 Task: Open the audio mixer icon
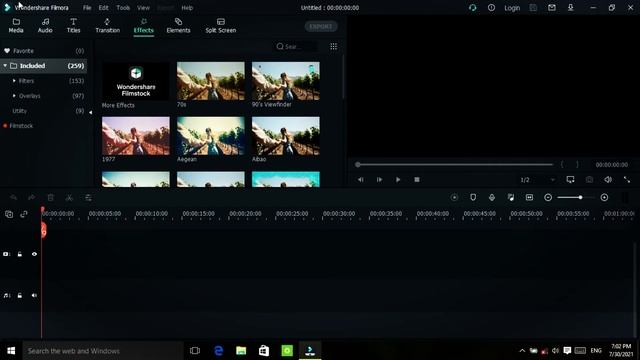[x=511, y=198]
